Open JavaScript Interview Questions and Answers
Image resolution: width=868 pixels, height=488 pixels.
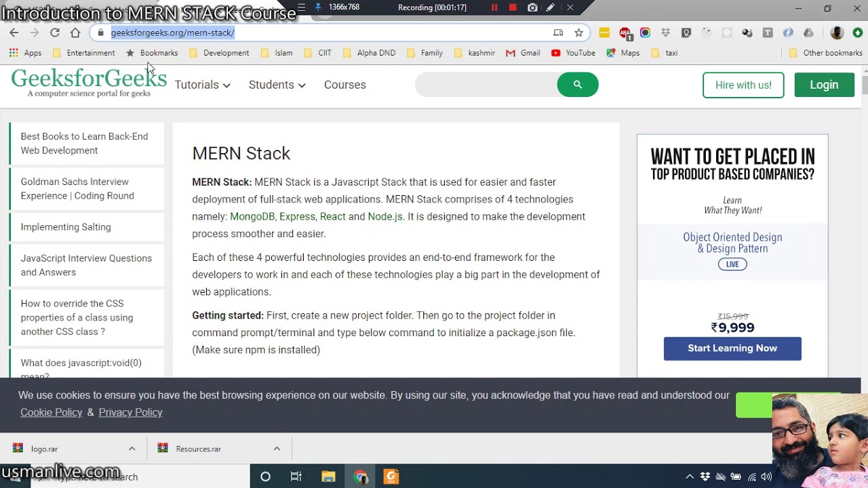point(87,265)
